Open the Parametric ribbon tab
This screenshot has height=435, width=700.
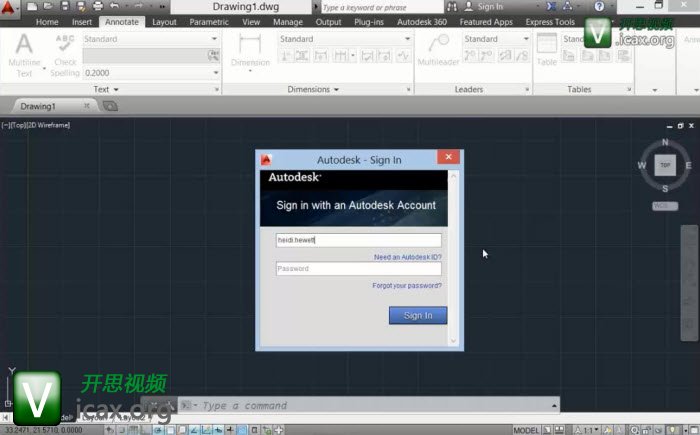[x=208, y=21]
